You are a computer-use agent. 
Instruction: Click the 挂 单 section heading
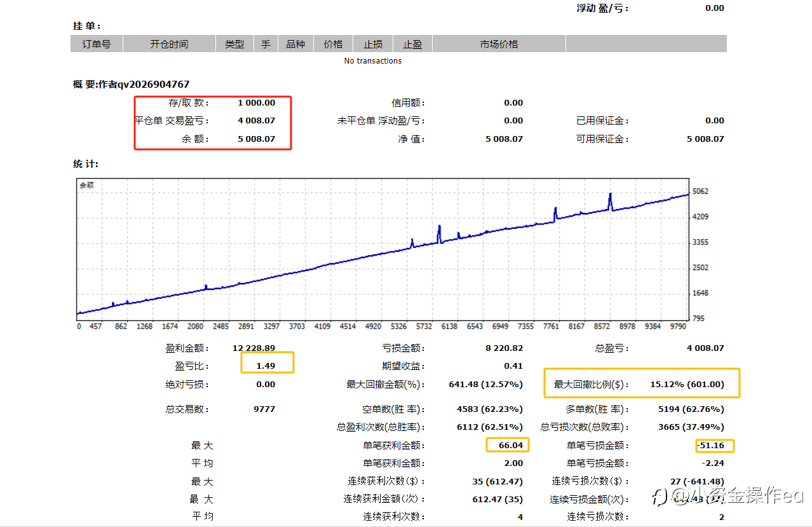87,26
